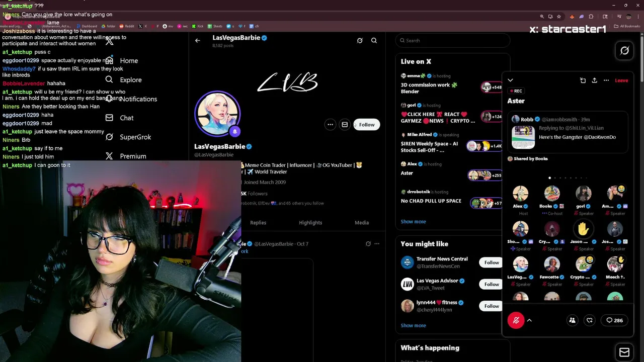Leave the Aster space
Image resolution: width=644 pixels, height=362 pixels.
621,80
